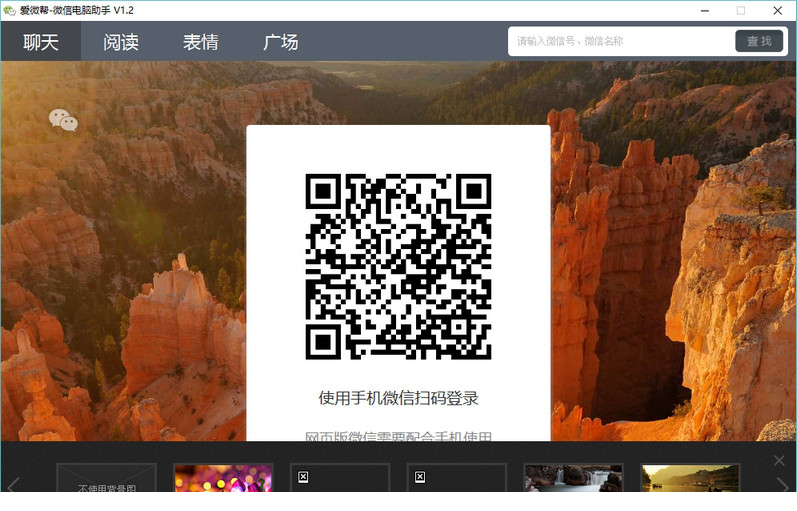Show previous background thumbnails with left arrow
The height and width of the screenshot is (511, 797).
13,485
